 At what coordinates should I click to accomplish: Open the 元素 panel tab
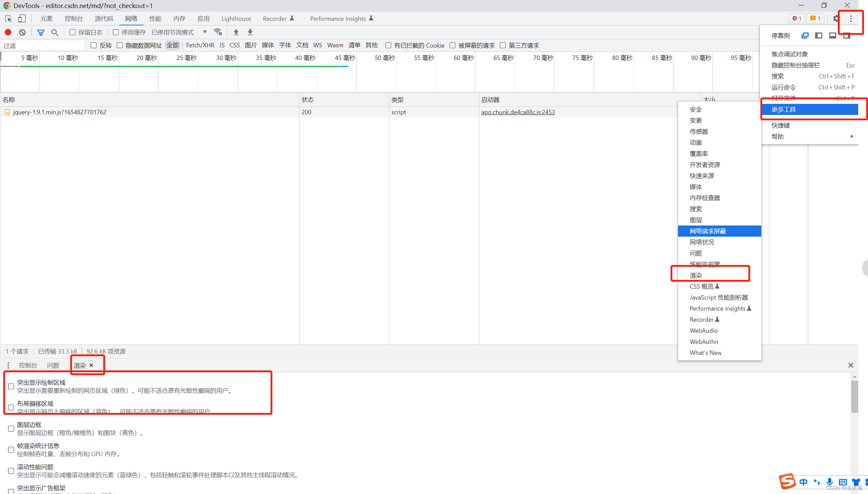tap(47, 19)
